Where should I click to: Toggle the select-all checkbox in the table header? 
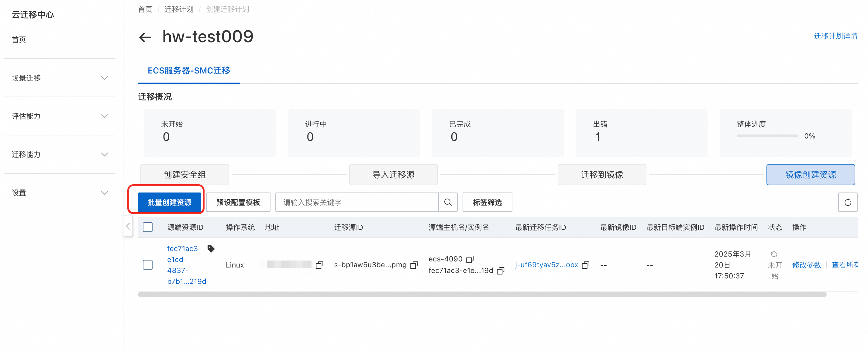(x=148, y=227)
